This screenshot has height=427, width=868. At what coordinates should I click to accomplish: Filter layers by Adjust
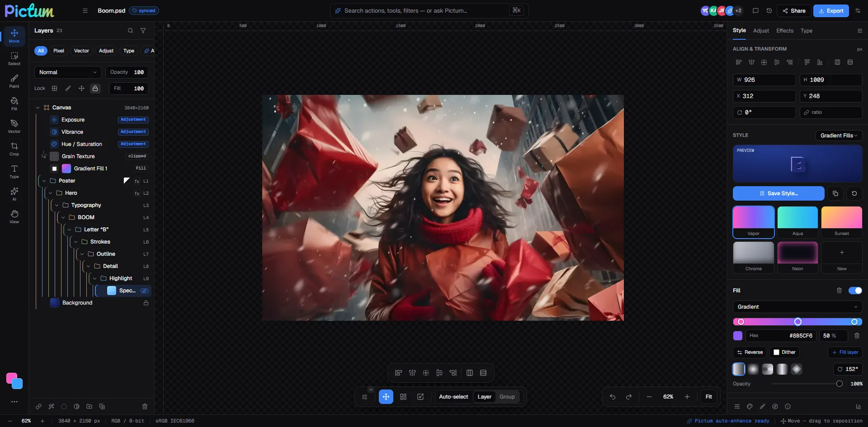click(x=106, y=51)
